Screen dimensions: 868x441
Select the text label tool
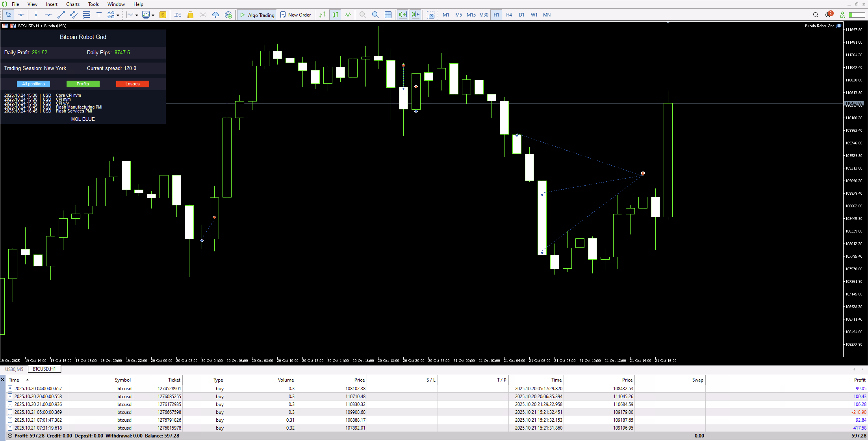tap(99, 15)
